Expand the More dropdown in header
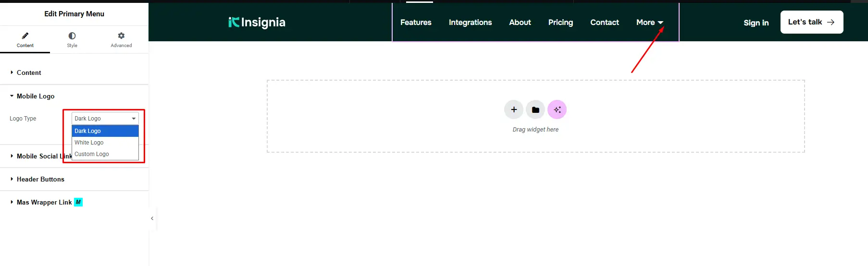 (x=649, y=22)
